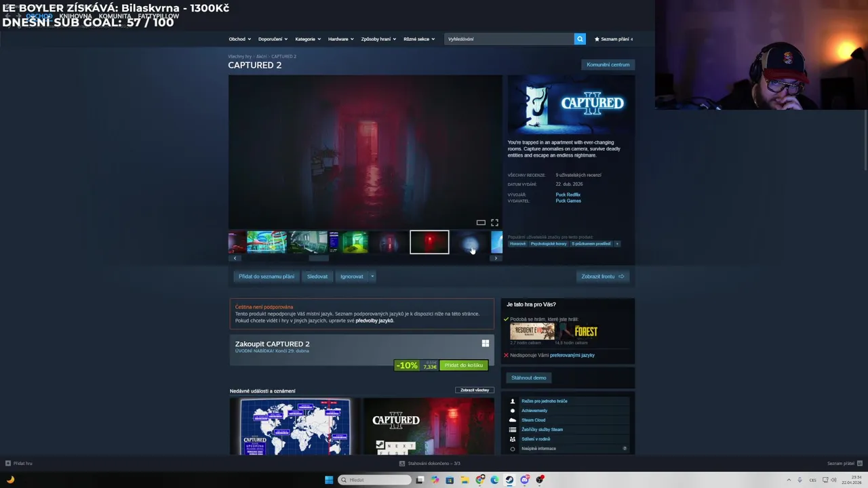868x488 pixels.
Task: Click the Achievementy feature icon
Action: pos(513,411)
